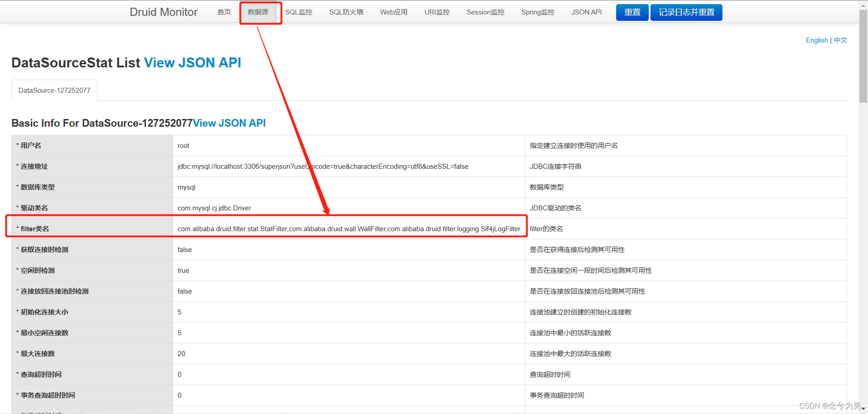
Task: Click the Druid Monitor brand title
Action: 163,12
